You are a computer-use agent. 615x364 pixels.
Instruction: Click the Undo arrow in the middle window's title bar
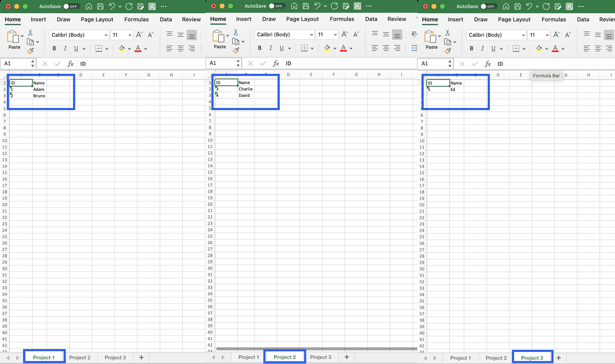[317, 6]
